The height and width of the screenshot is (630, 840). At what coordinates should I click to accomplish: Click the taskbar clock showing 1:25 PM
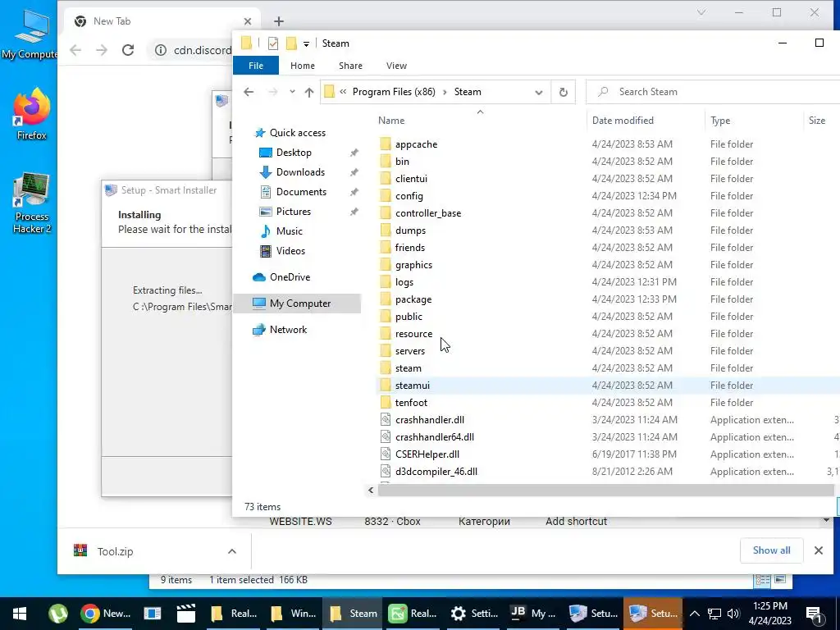[x=769, y=614]
